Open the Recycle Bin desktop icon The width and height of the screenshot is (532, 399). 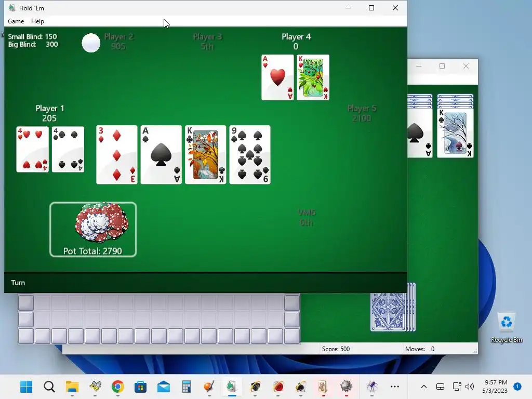506,327
